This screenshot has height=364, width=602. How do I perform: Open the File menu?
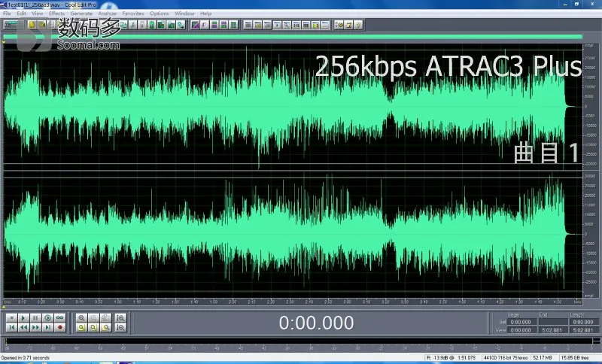(7, 14)
